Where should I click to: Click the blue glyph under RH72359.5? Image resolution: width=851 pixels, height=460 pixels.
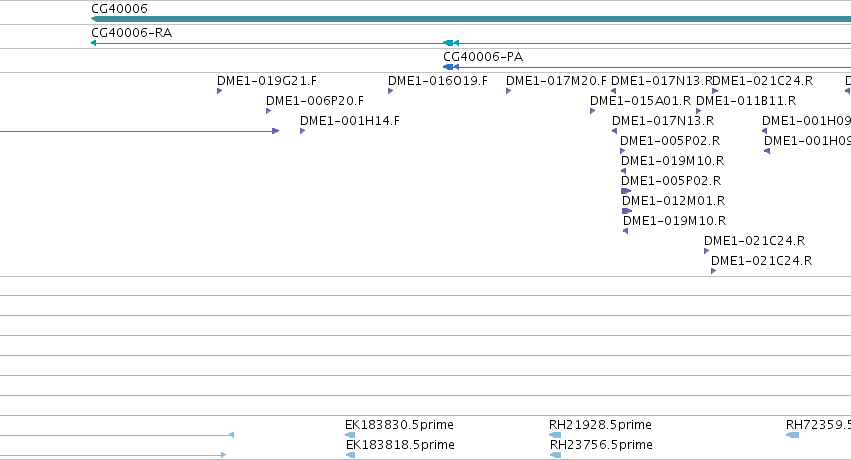point(792,435)
